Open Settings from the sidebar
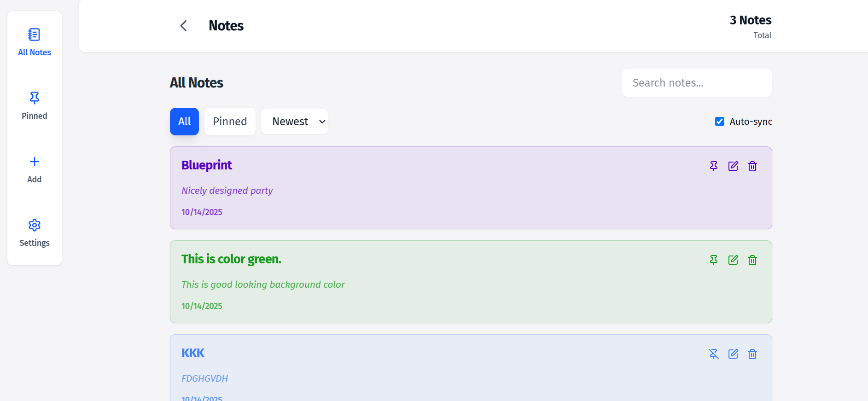Image resolution: width=868 pixels, height=401 pixels. tap(35, 232)
